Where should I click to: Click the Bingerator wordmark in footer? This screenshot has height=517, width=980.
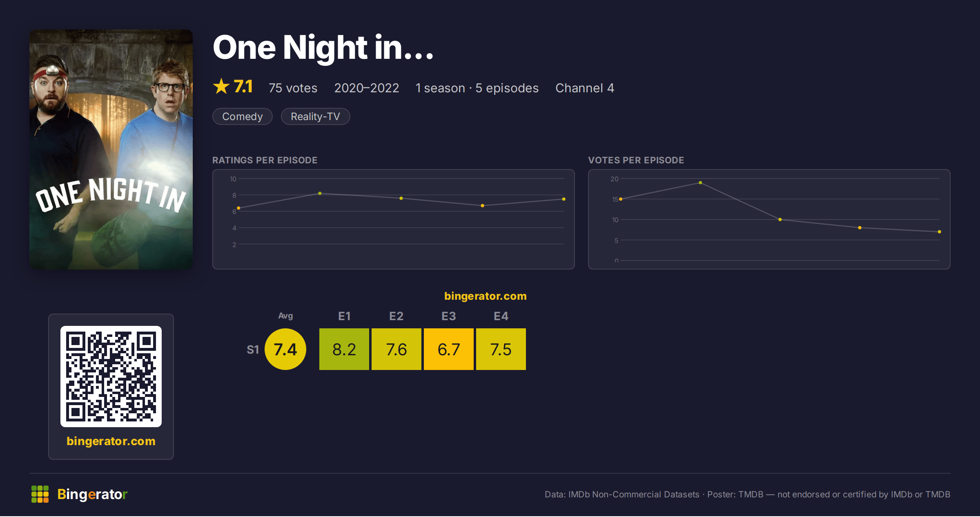pyautogui.click(x=92, y=494)
